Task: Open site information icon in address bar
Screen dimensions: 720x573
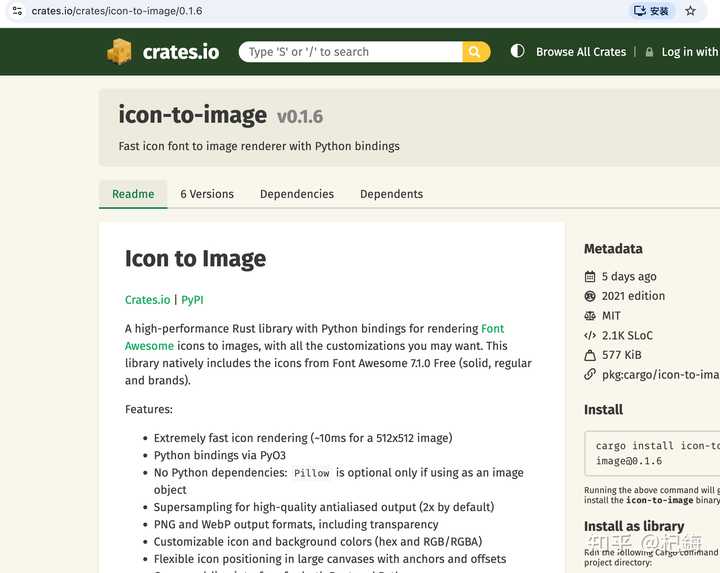Action: pyautogui.click(x=17, y=11)
